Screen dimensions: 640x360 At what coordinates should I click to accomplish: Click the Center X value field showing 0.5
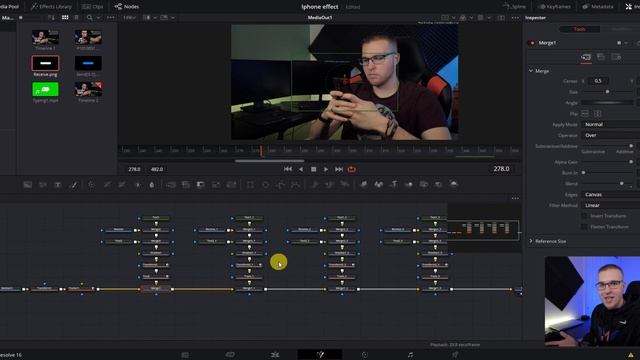point(598,81)
